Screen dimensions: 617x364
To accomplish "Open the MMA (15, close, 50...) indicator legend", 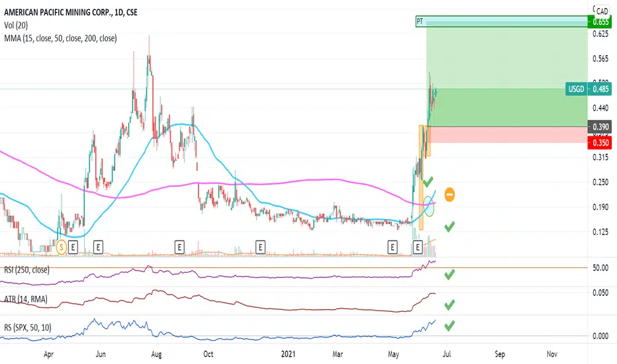I will point(60,38).
